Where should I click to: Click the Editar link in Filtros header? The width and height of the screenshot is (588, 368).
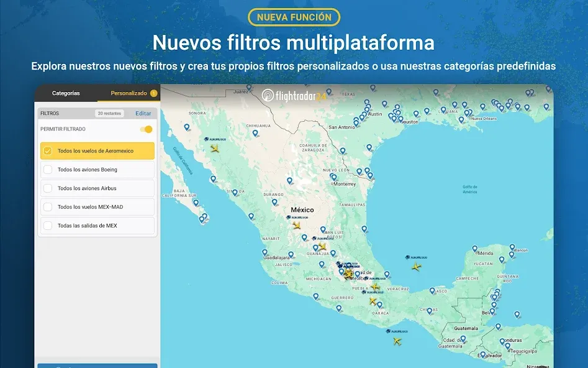tap(143, 113)
